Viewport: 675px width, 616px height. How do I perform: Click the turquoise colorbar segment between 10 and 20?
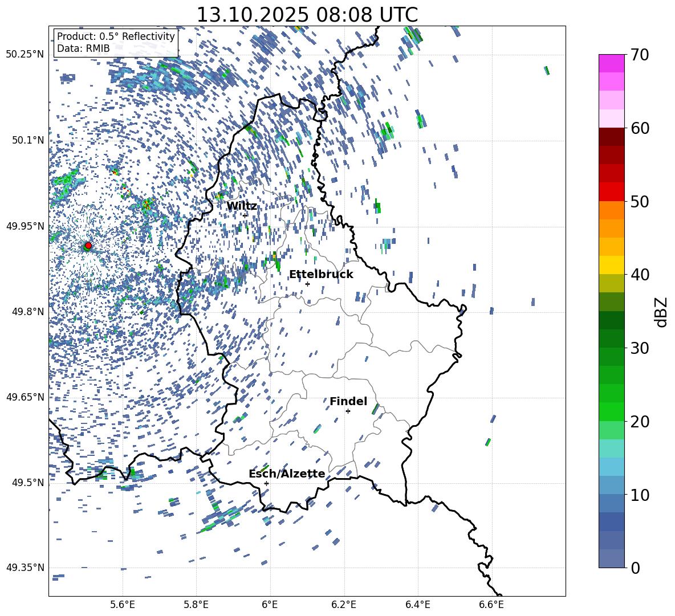pyautogui.click(x=611, y=448)
